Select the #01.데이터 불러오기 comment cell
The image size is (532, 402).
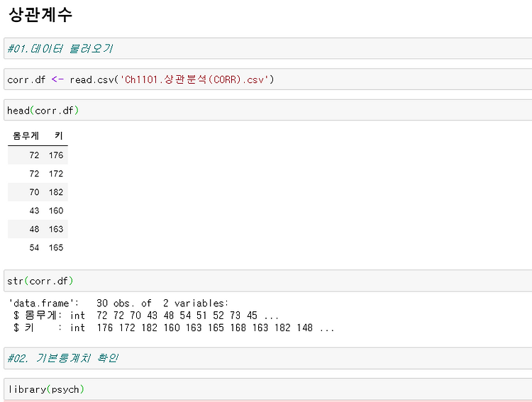point(267,48)
